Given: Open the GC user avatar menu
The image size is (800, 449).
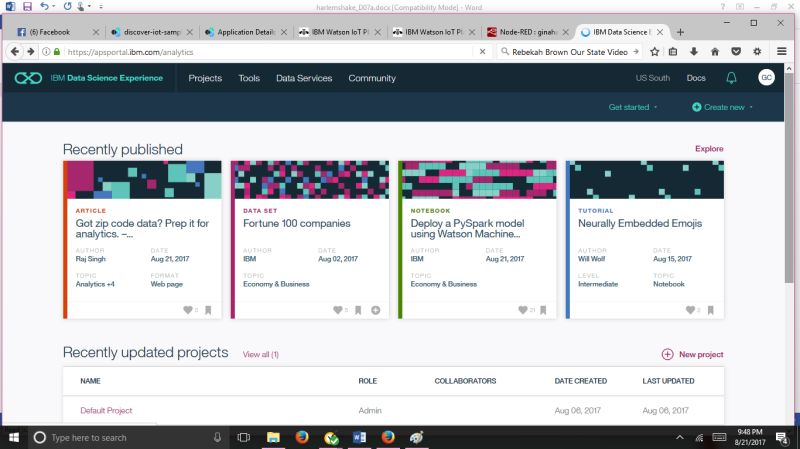Looking at the screenshot, I should pos(766,78).
